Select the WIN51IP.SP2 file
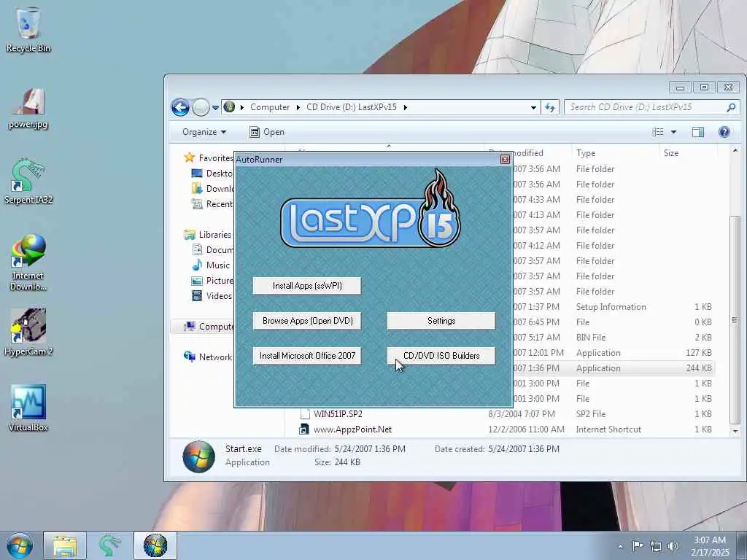Screen dimensions: 747x560 tap(338, 414)
